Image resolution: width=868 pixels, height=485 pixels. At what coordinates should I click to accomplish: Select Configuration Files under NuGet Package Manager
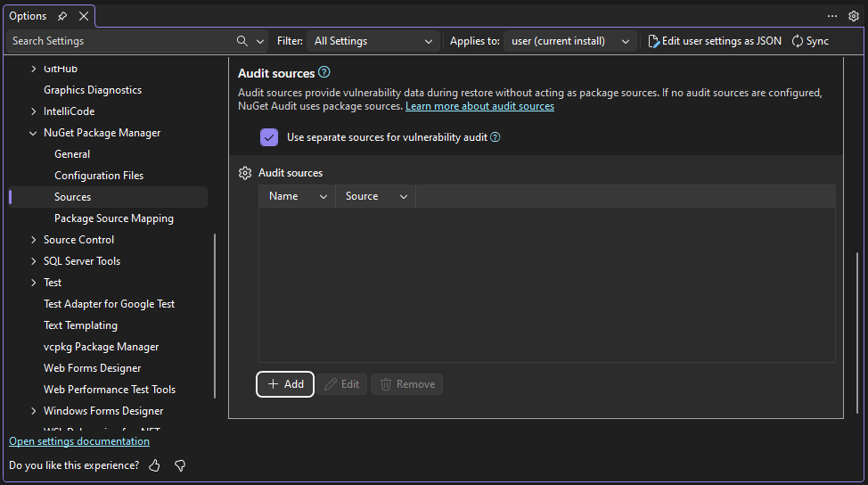point(99,176)
